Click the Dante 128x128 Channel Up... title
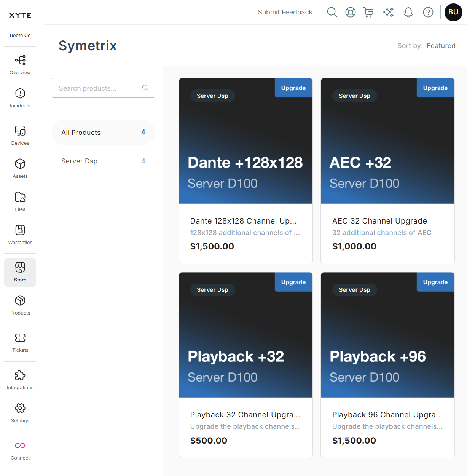This screenshot has width=467, height=476. coord(243,221)
